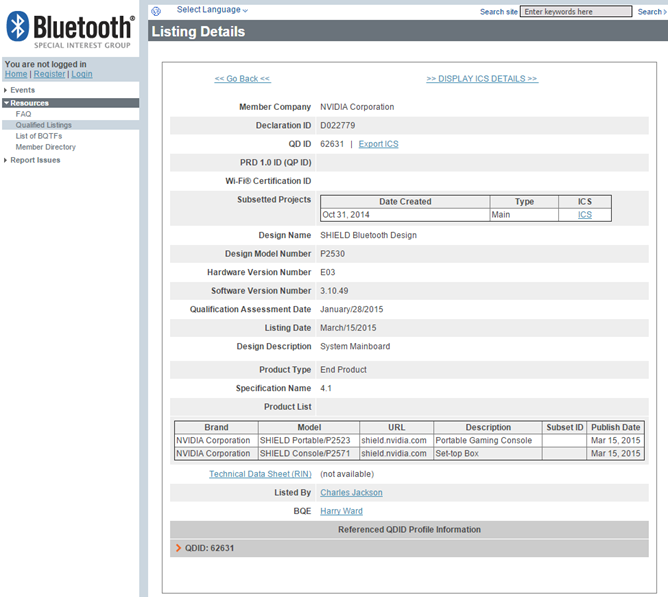
Task: Click the Date Created column header
Action: click(405, 202)
